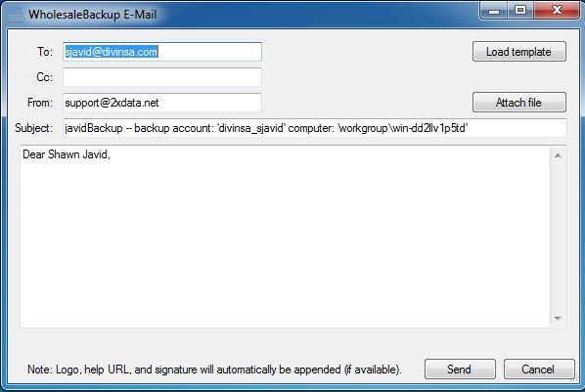Click the scrollbar up arrow in message body
Image resolution: width=585 pixels, height=392 pixels.
(558, 155)
